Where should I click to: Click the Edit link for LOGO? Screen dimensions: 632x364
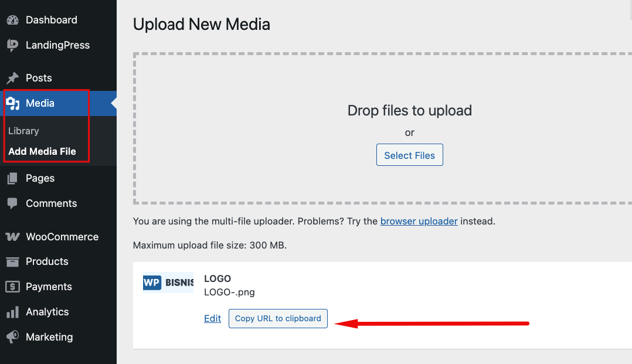[212, 318]
